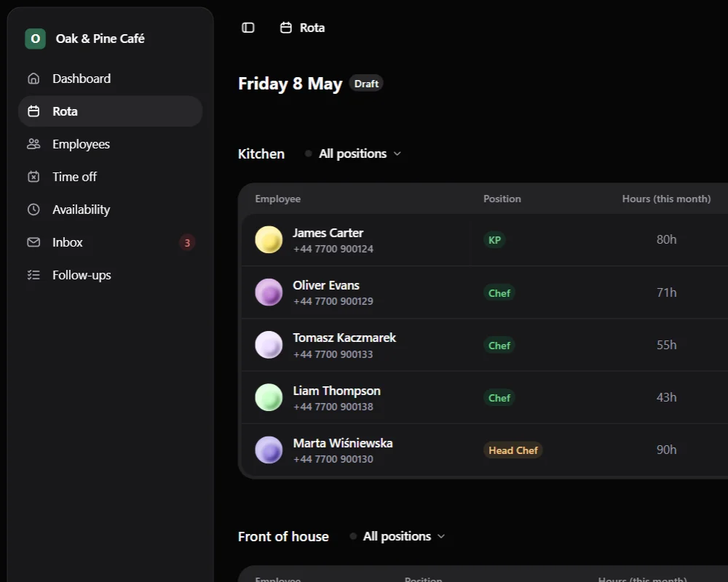This screenshot has height=582, width=728.
Task: Select Rota in the sidebar
Action: point(111,111)
